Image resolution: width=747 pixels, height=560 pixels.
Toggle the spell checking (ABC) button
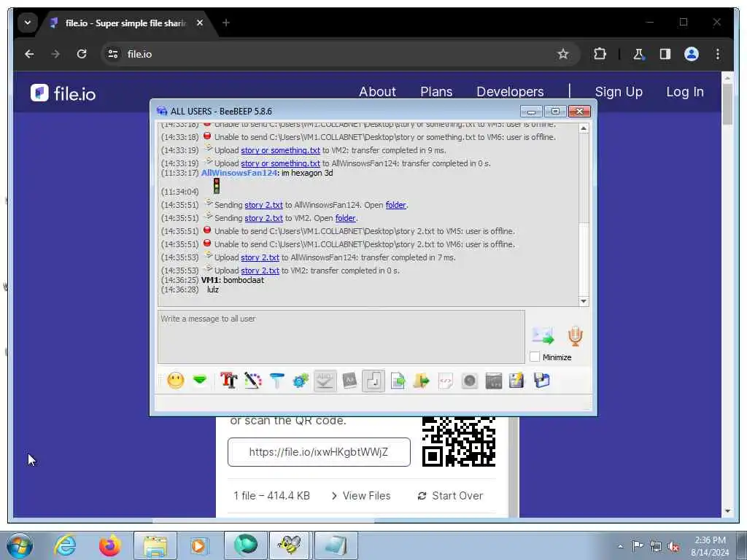point(325,381)
